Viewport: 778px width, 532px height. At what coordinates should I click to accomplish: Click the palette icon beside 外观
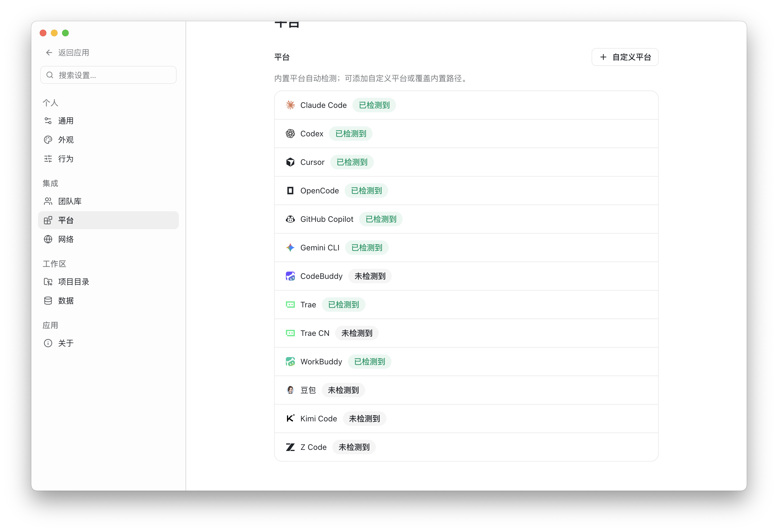click(48, 140)
